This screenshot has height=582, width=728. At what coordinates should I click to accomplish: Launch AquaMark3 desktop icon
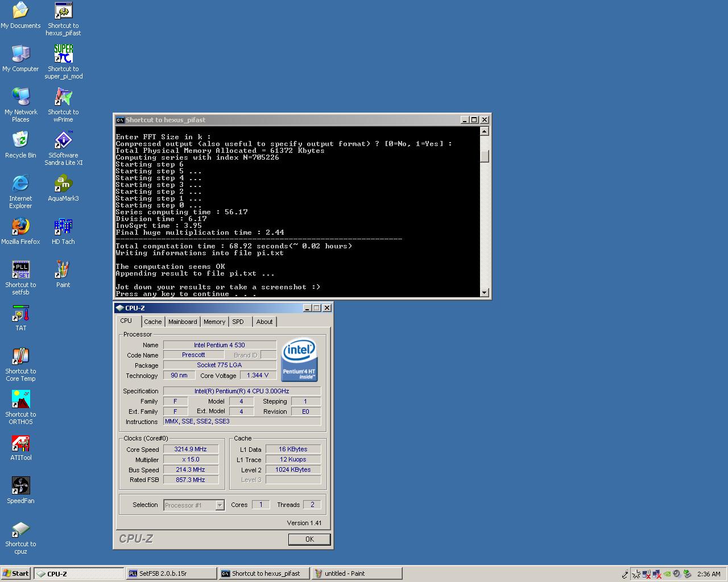[x=63, y=188]
